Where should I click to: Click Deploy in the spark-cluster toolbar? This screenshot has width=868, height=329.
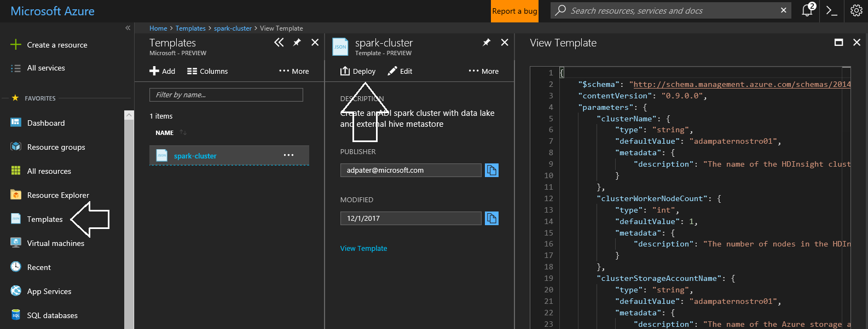pyautogui.click(x=358, y=71)
